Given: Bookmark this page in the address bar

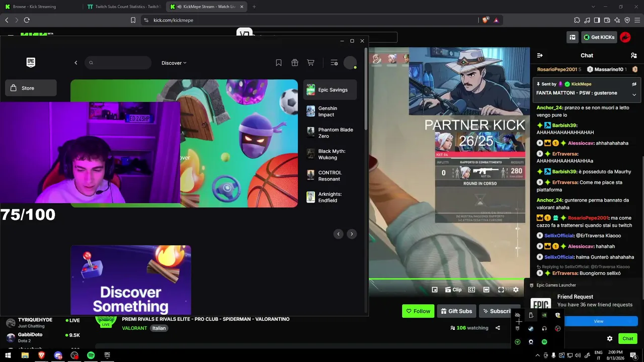Looking at the screenshot, I should tap(133, 20).
